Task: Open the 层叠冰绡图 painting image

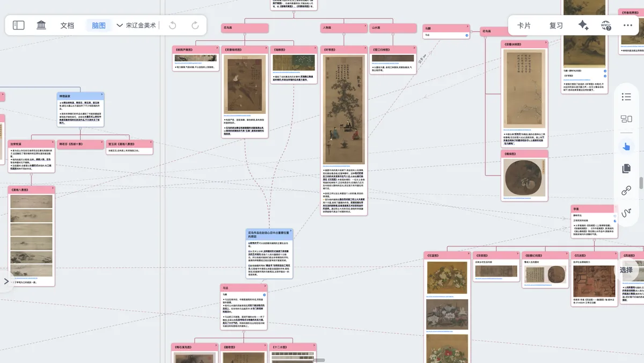Action: (x=524, y=89)
